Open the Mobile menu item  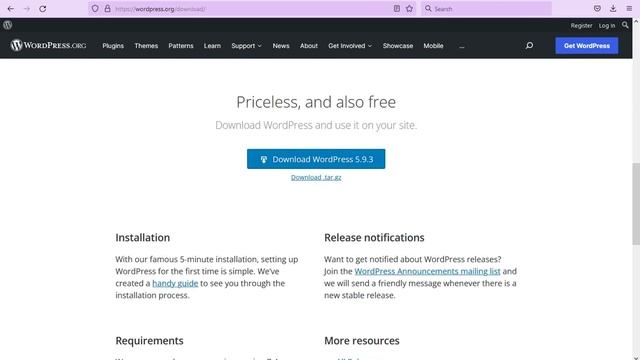[x=433, y=46]
